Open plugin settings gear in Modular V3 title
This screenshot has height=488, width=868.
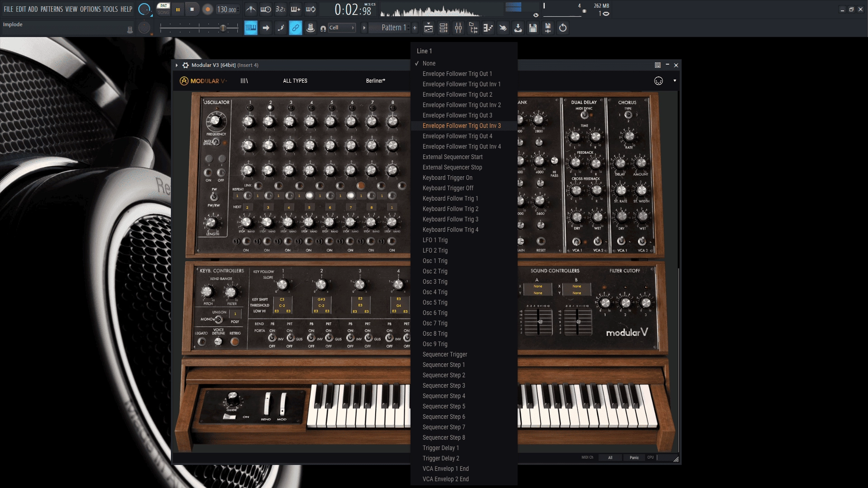point(185,65)
